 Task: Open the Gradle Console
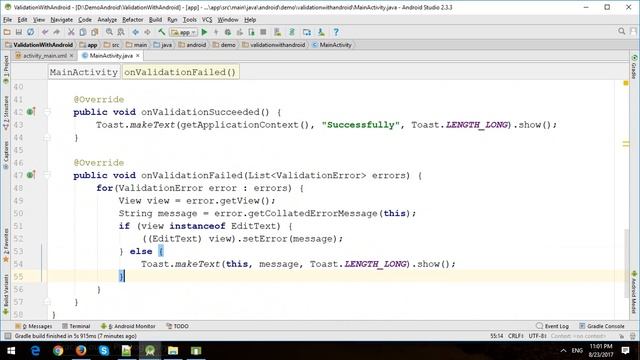click(x=602, y=326)
